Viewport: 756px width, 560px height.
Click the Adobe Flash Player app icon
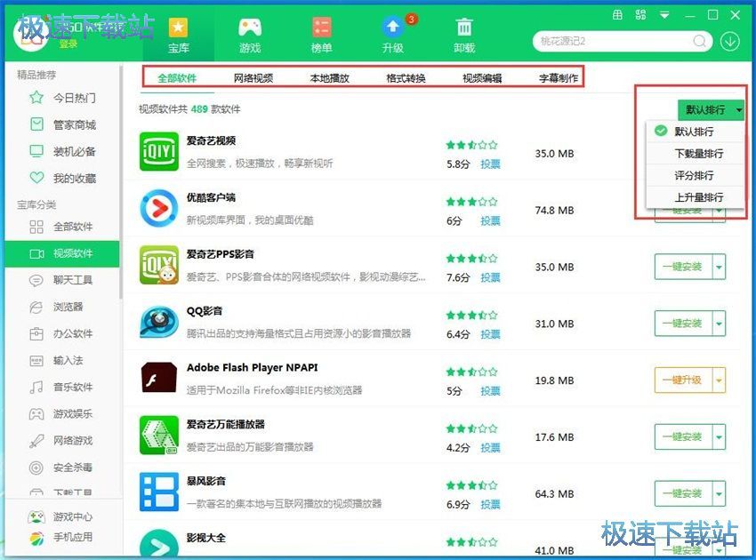(158, 379)
